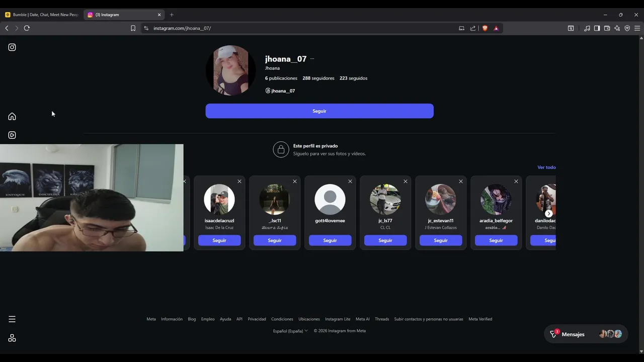Dismiss jc_estevan11 suggestion card
Viewport: 644px width, 362px height.
[461, 182]
